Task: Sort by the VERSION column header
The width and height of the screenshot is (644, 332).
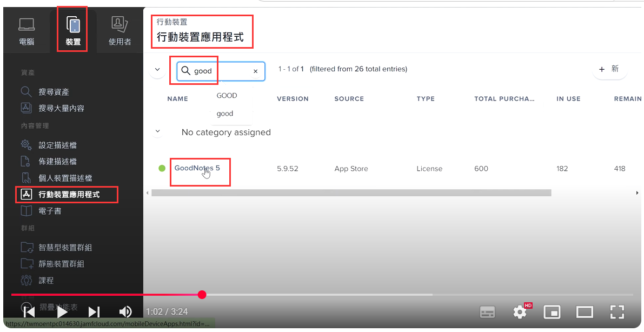Action: point(293,98)
